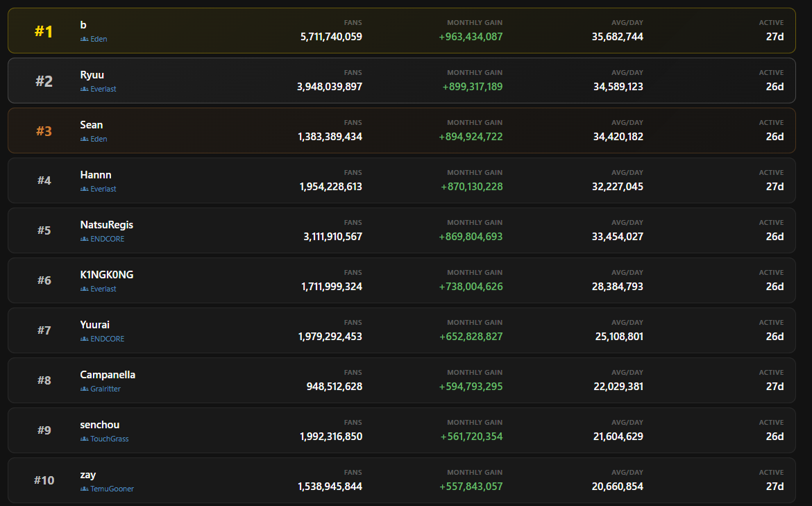The image size is (812, 506).
Task: Click avg/day value 22,029,381
Action: pos(619,387)
